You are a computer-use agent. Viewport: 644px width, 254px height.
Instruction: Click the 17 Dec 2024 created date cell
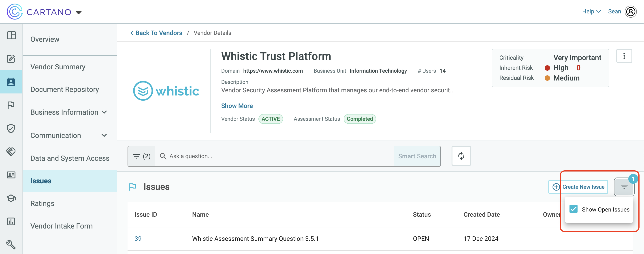point(481,239)
